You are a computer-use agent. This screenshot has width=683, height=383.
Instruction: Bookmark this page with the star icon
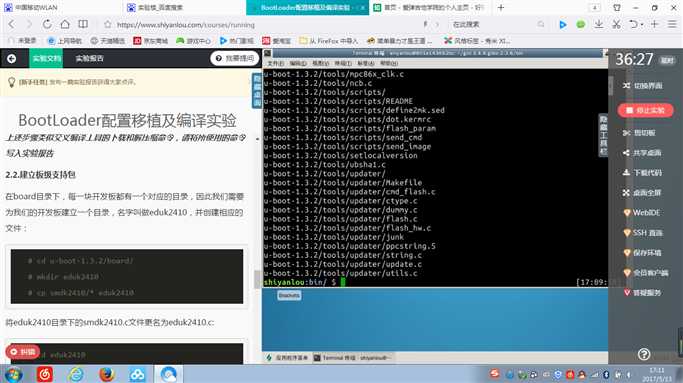[x=108, y=25]
